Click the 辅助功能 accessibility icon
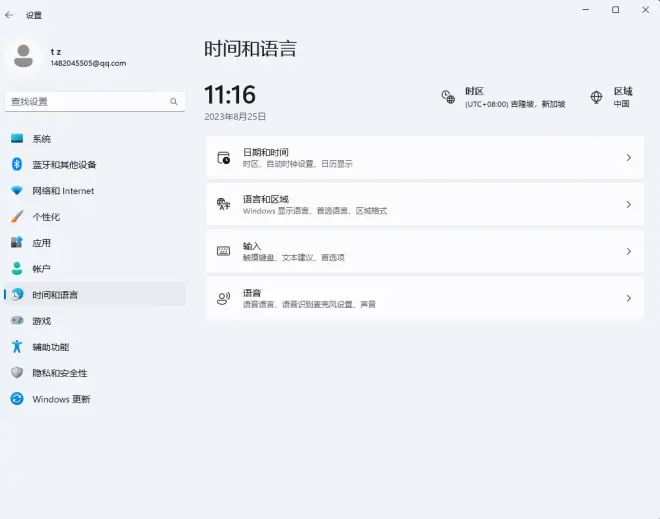This screenshot has width=660, height=519. coord(17,347)
